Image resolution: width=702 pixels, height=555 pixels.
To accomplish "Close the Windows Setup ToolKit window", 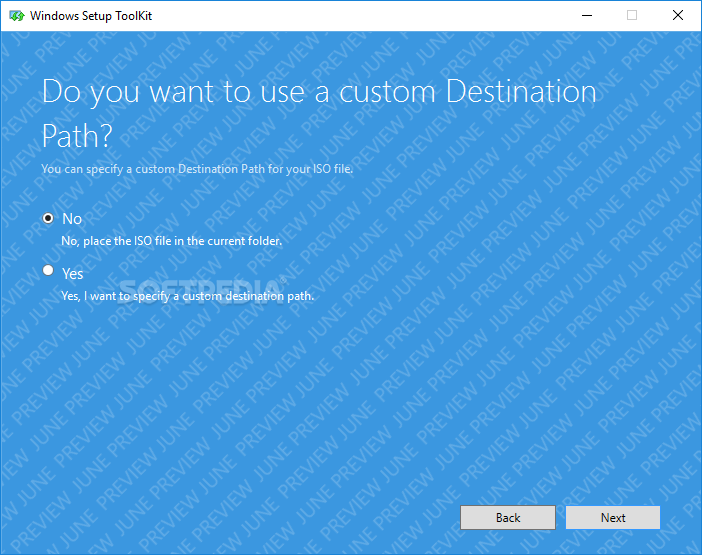I will (678, 16).
